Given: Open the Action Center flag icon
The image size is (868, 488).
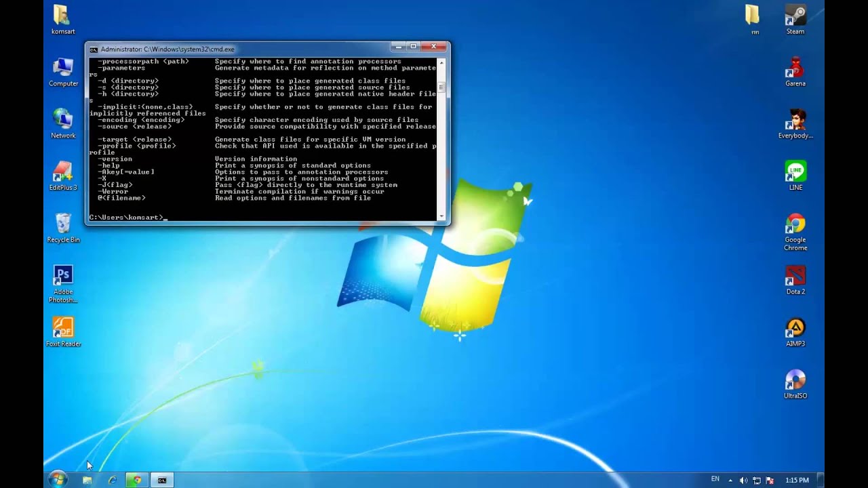Looking at the screenshot, I should coord(770,481).
